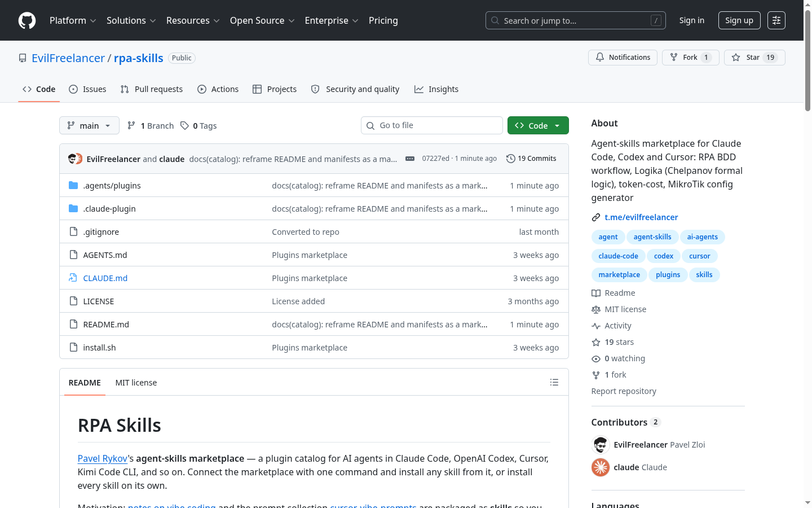This screenshot has width=812, height=508.
Task: Open the Security and quality tab
Action: click(355, 89)
